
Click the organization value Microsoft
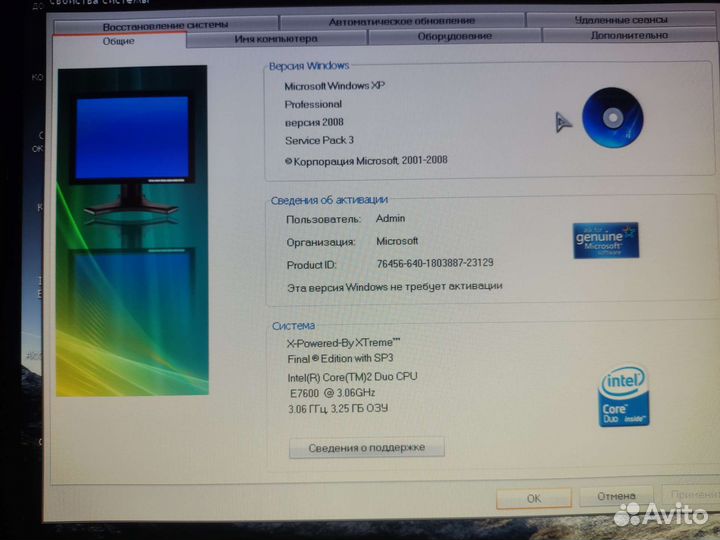pos(397,241)
